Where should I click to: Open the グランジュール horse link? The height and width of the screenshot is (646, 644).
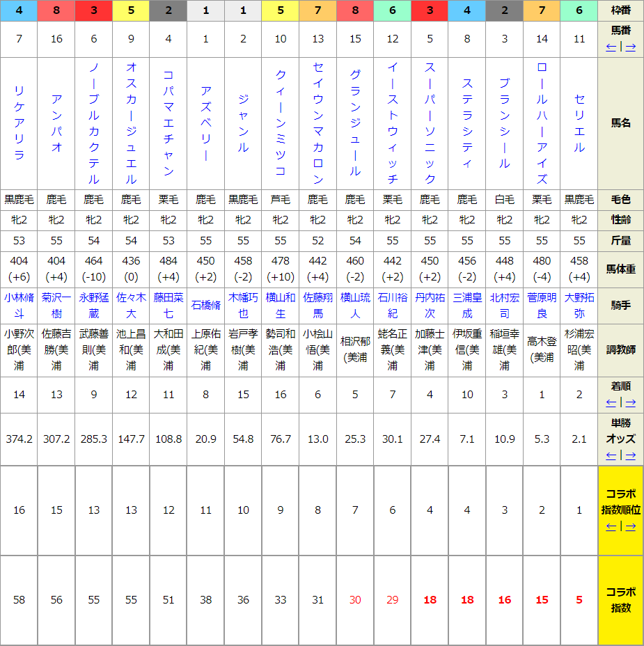point(355,123)
